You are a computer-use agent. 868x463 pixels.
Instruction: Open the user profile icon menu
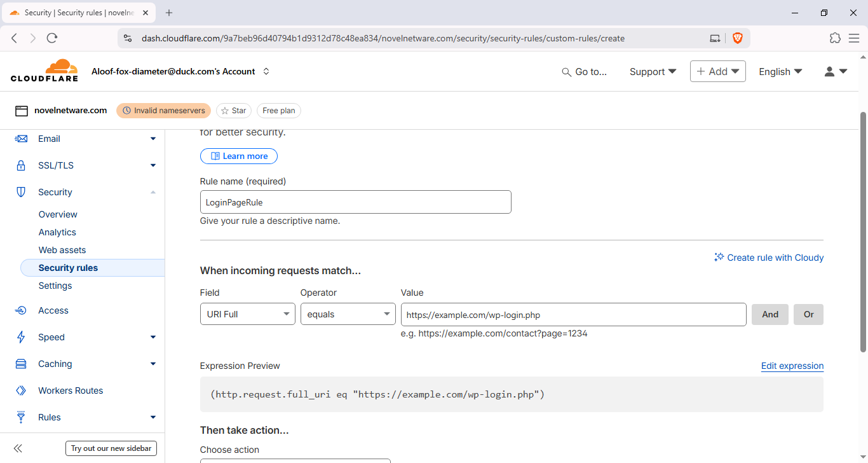pyautogui.click(x=836, y=72)
